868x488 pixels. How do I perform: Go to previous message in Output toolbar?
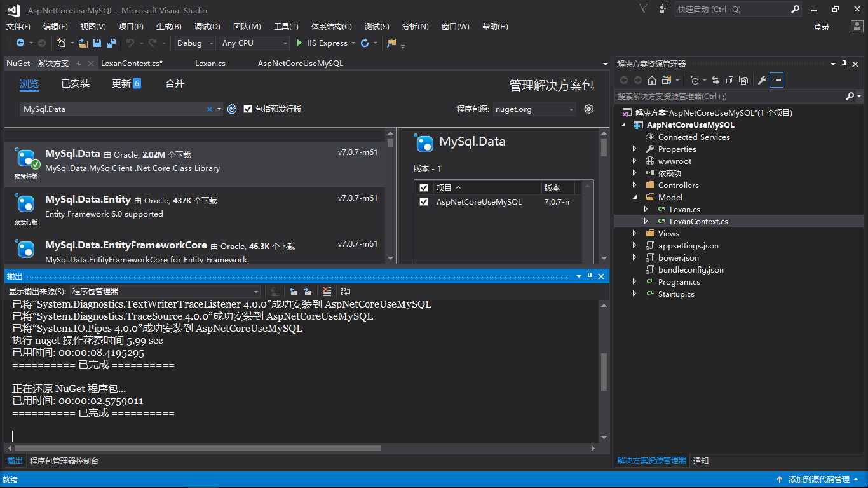click(x=294, y=292)
